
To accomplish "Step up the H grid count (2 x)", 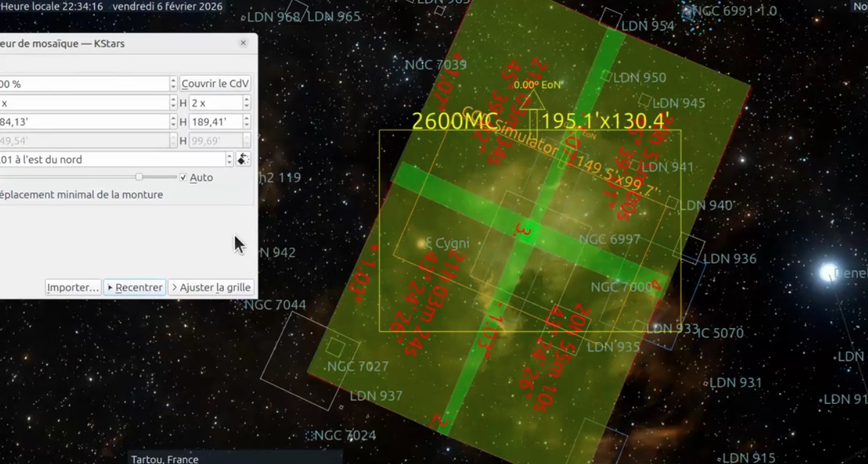I will tap(246, 99).
